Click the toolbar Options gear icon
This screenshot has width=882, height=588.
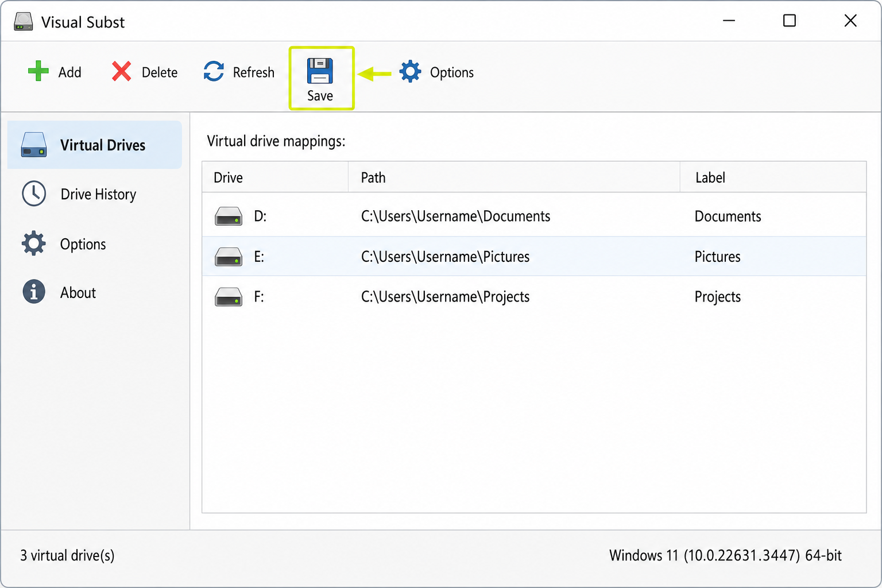[x=410, y=72]
